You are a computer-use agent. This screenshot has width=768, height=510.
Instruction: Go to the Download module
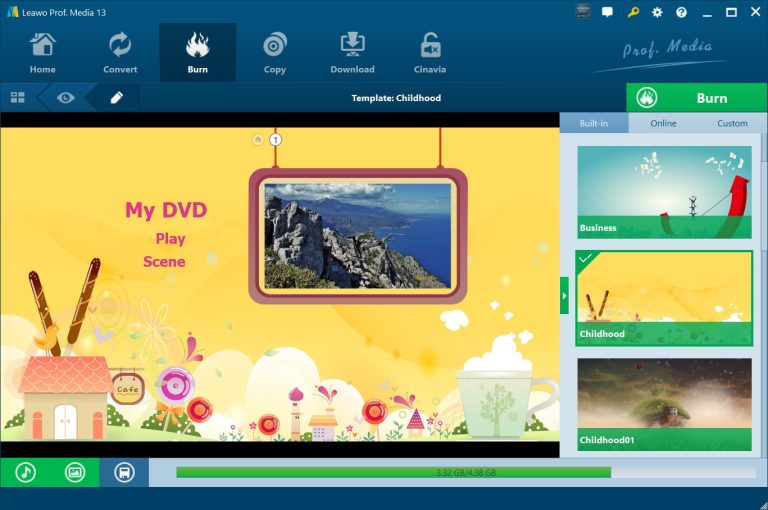[352, 53]
